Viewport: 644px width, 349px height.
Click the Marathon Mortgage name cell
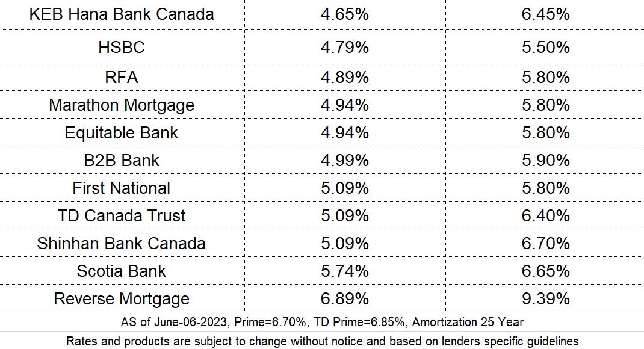click(122, 105)
